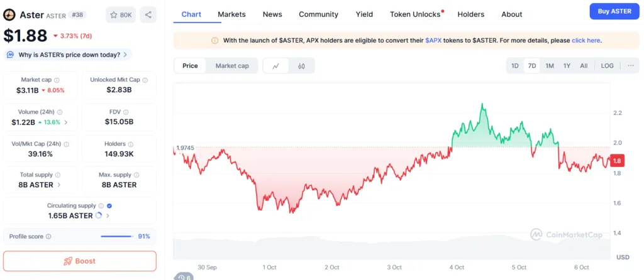Viewport: 644px width, 280px height.
Task: Click the Market cap info icon
Action: (57, 80)
